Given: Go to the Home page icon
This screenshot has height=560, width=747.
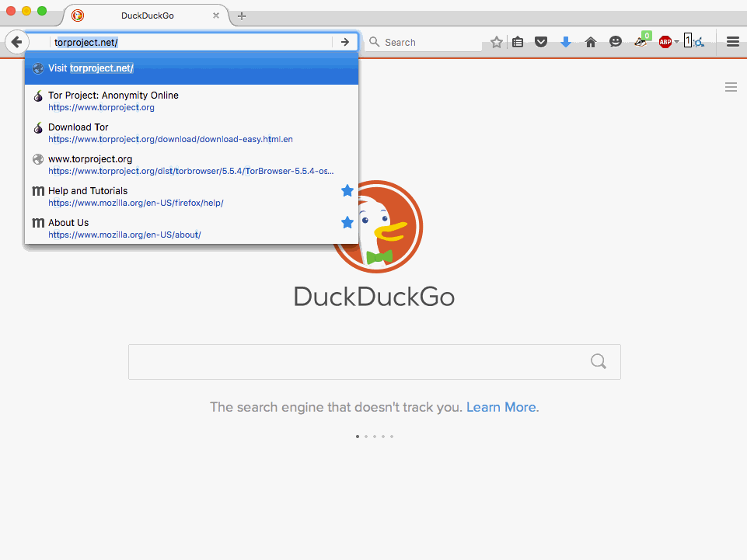Looking at the screenshot, I should tap(591, 43).
